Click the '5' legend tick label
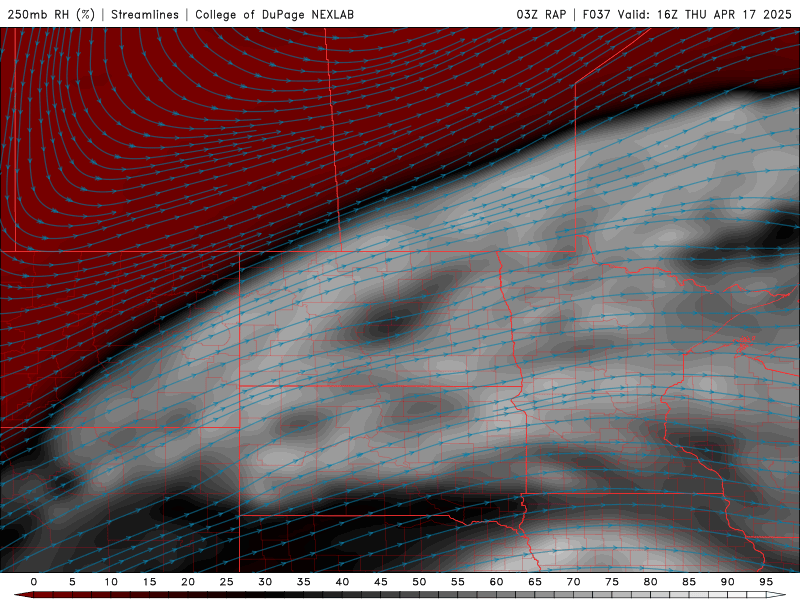This screenshot has width=800, height=600. [72, 582]
